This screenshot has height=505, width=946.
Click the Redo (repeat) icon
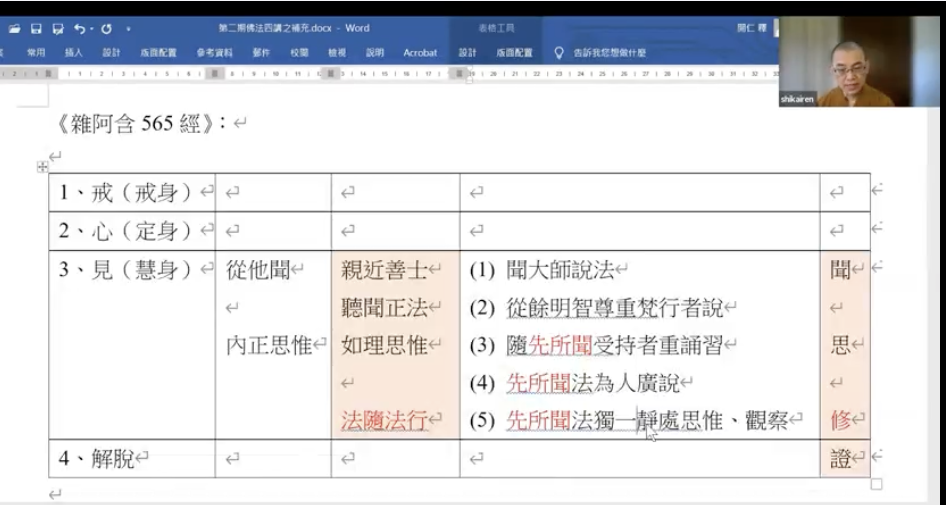point(107,29)
